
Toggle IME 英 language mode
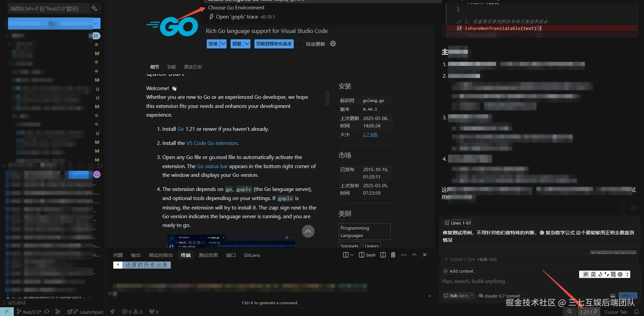point(593,274)
